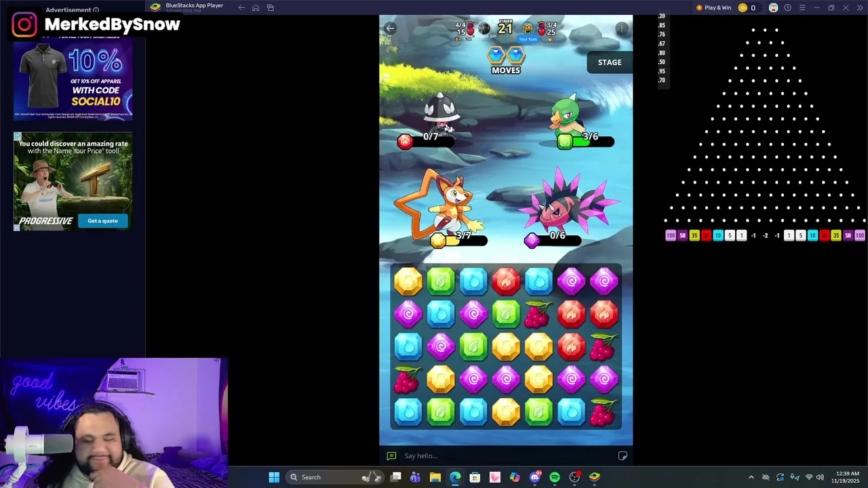Collapse the BlueStacks side toolbar
This screenshot has height=488, width=868.
pyautogui.click(x=859, y=7)
